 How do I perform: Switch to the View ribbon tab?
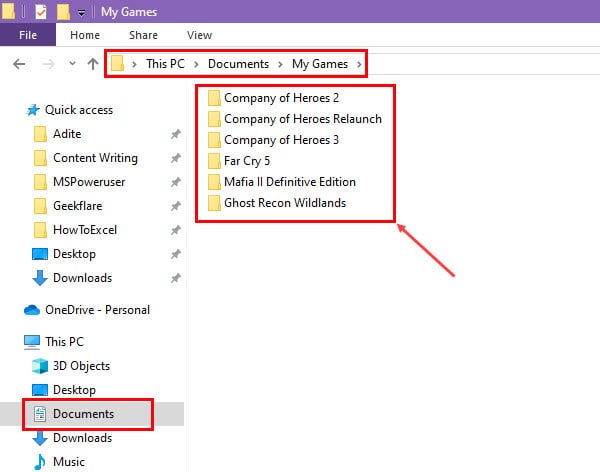click(199, 35)
